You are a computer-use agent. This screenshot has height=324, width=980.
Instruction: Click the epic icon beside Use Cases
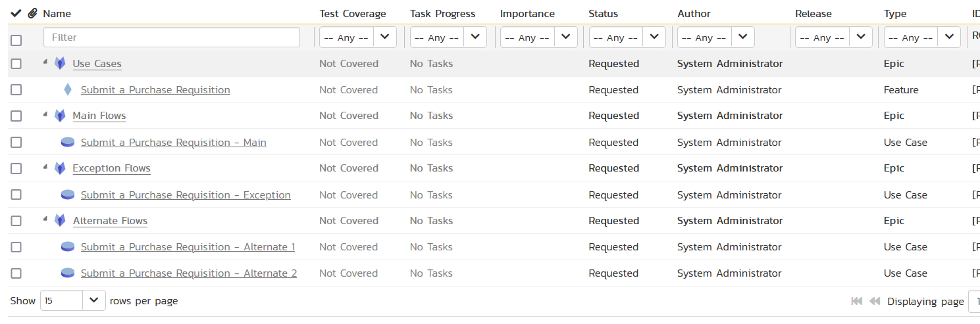tap(60, 64)
